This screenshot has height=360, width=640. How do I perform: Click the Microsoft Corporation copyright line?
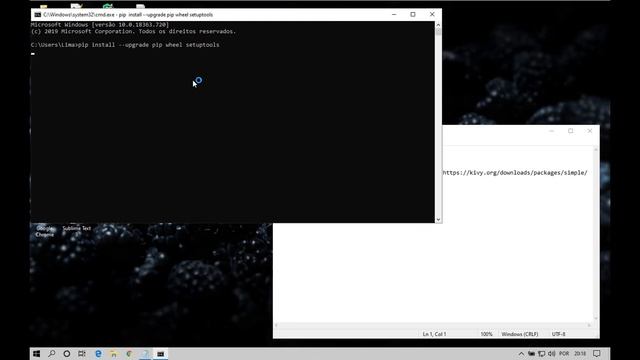click(x=133, y=31)
